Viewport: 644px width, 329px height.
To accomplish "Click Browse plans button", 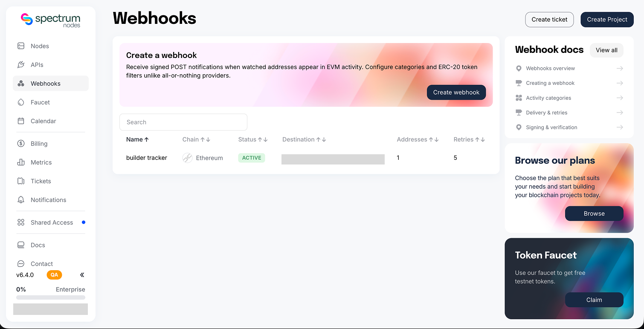I will [594, 214].
